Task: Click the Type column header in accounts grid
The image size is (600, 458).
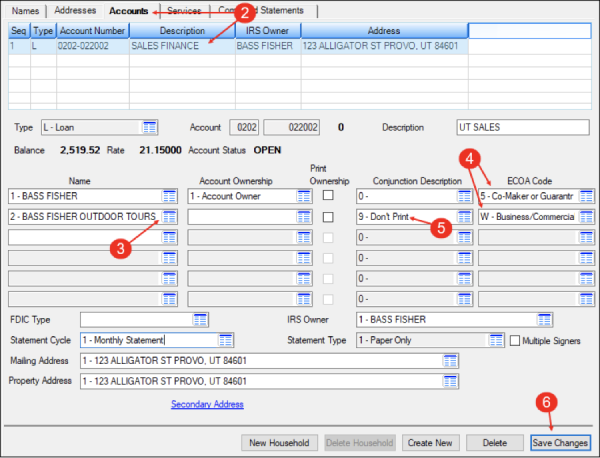Action: 43,31
